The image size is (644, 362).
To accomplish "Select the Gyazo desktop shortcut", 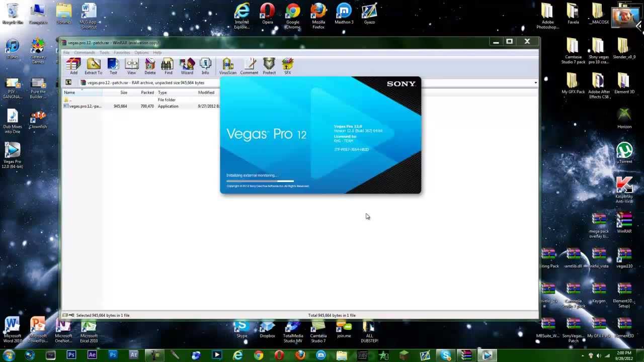I will click(369, 14).
